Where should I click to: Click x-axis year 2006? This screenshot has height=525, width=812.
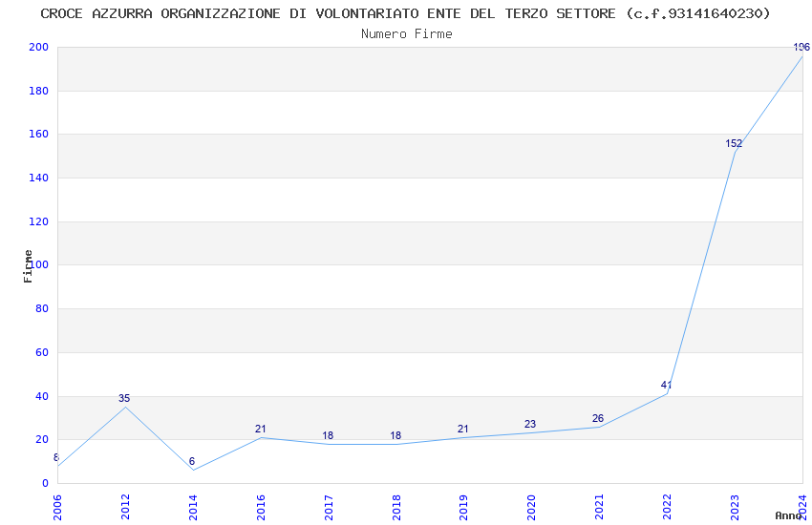point(57,508)
